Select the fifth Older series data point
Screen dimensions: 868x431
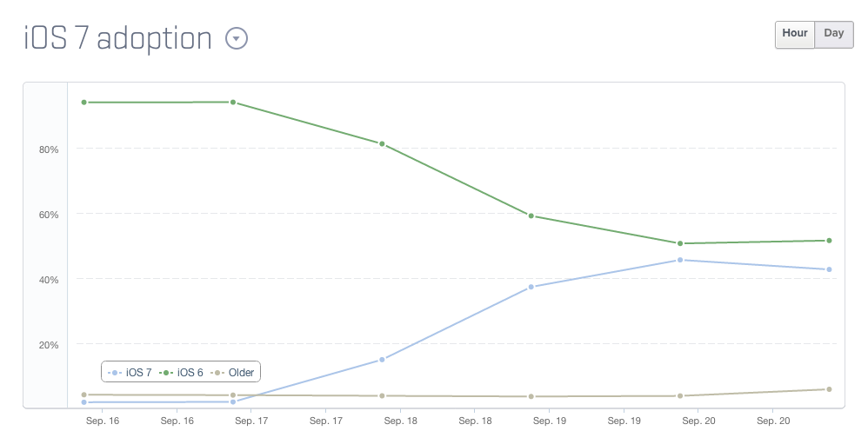tap(680, 396)
